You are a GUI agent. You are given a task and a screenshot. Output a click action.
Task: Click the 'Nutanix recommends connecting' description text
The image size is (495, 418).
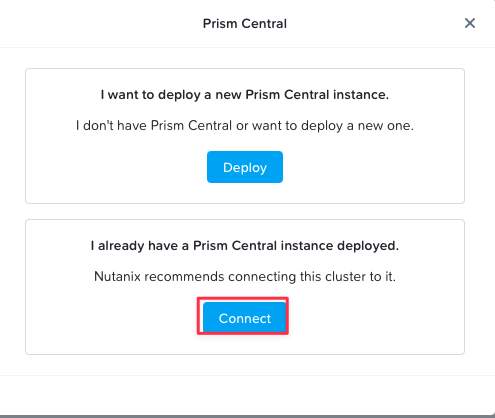(245, 277)
